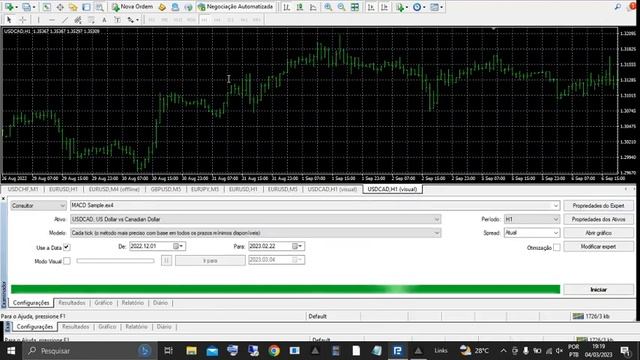Image resolution: width=640 pixels, height=360 pixels.
Task: Click Nova Ordem button
Action: (132, 7)
